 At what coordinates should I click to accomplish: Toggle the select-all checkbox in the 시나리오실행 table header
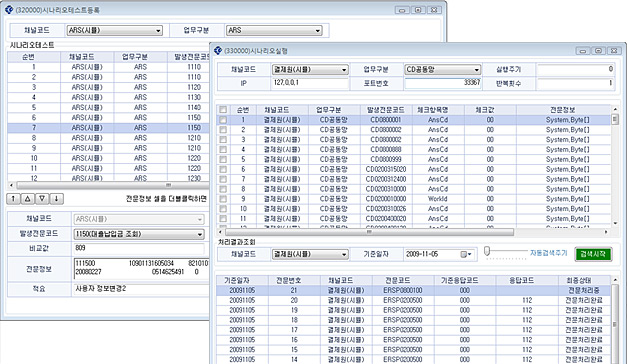coord(223,110)
